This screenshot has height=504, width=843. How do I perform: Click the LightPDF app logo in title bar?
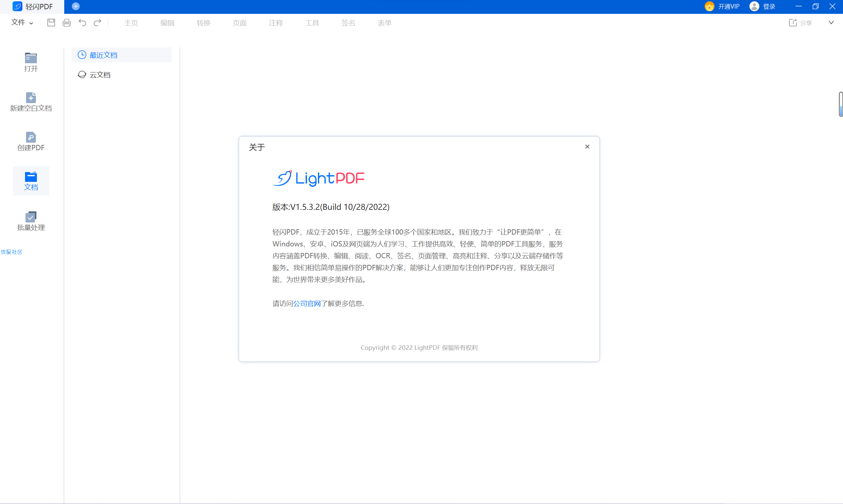17,7
